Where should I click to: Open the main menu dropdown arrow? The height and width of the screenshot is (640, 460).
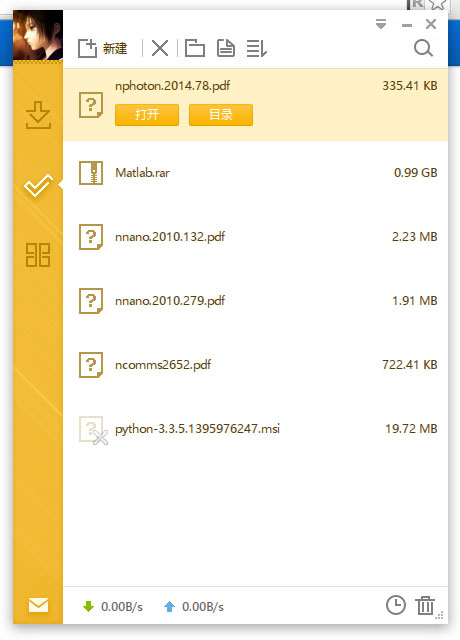pyautogui.click(x=381, y=24)
